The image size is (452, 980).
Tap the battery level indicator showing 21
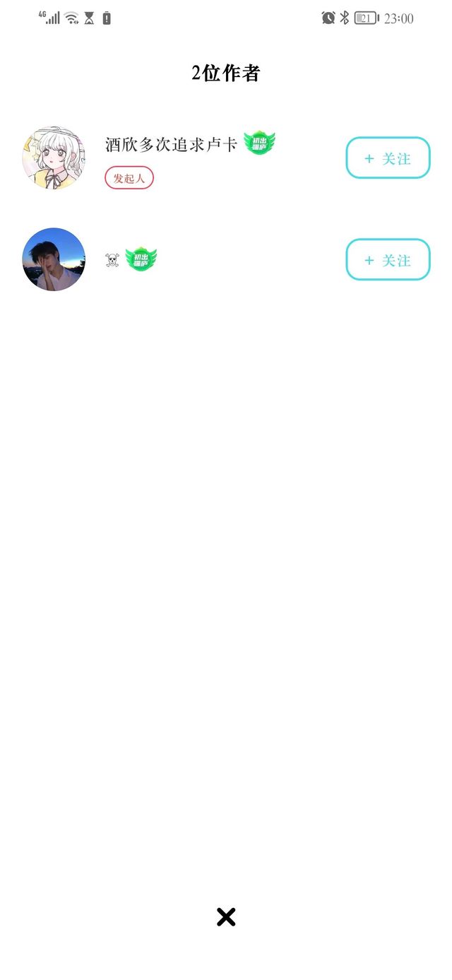[x=367, y=18]
